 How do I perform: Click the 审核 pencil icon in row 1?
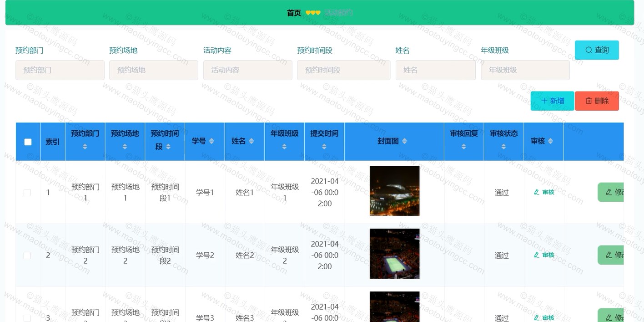537,192
